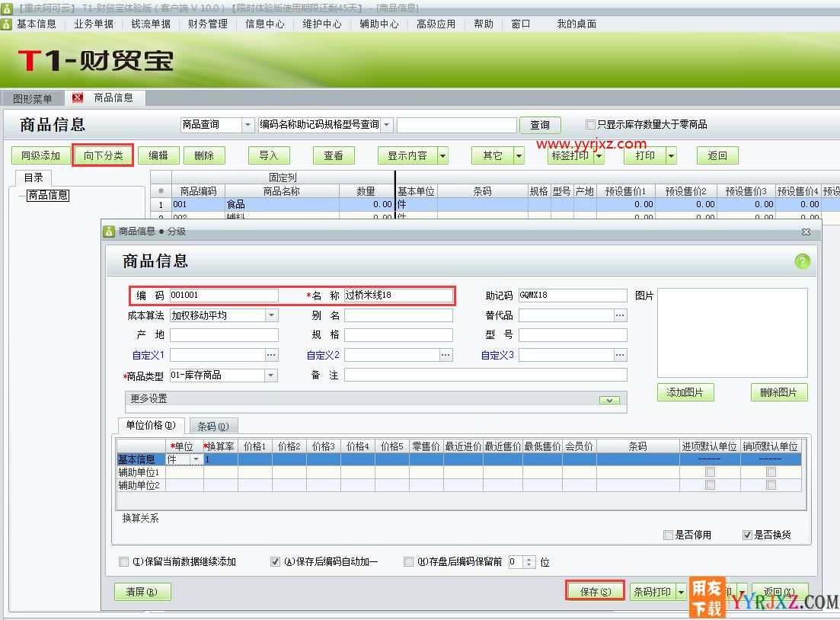Click the 清屏 button
The width and height of the screenshot is (840, 620).
click(x=142, y=592)
